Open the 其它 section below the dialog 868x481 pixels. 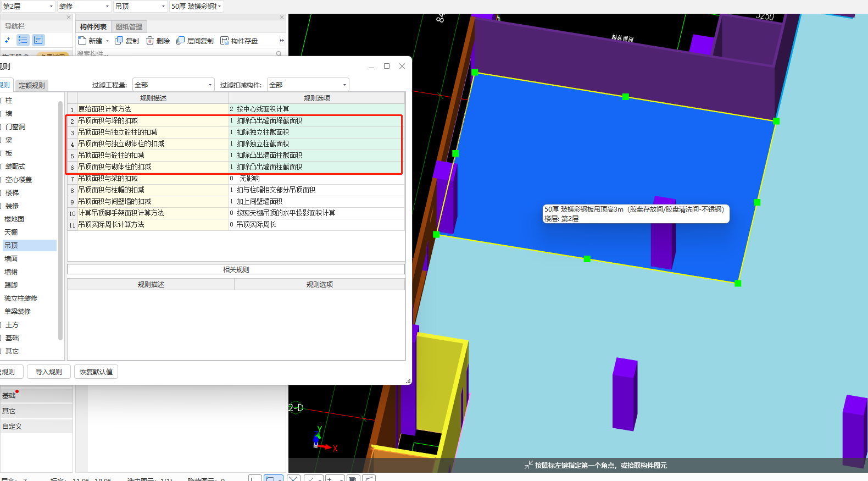[x=36, y=411]
